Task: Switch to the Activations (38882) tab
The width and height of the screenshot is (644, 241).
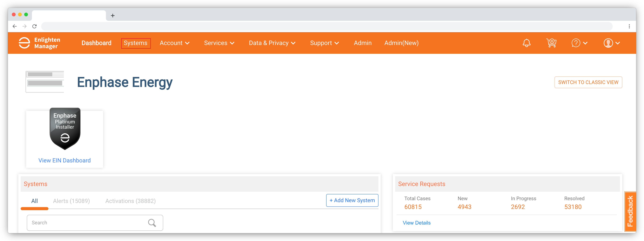Action: click(x=130, y=201)
